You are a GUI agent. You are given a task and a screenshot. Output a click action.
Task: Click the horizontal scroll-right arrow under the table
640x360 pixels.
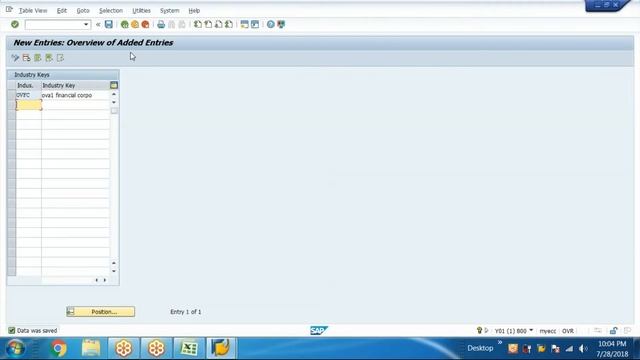[x=105, y=280]
